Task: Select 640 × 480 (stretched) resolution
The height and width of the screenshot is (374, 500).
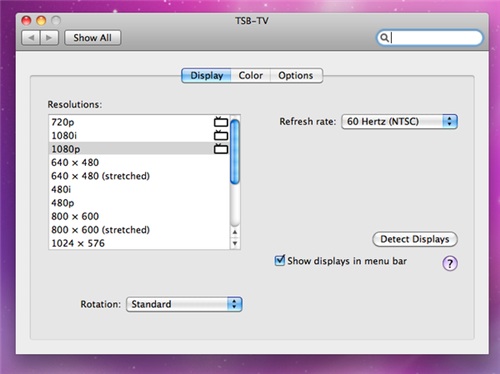Action: (139, 176)
